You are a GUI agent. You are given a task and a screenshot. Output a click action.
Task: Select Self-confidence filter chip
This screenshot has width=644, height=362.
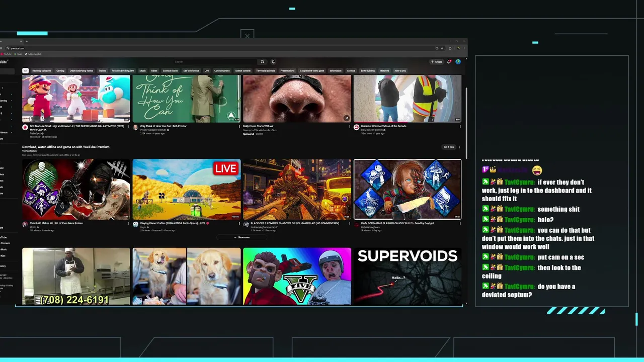click(191, 71)
